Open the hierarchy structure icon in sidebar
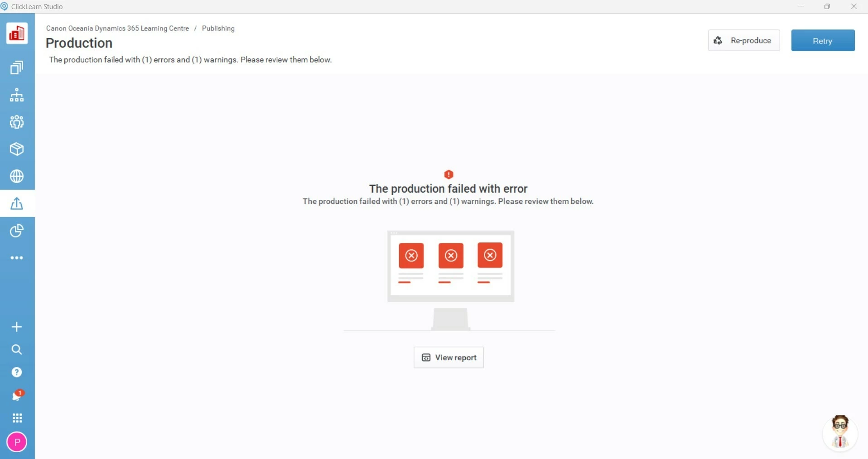Viewport: 868px width, 459px height. 17,95
